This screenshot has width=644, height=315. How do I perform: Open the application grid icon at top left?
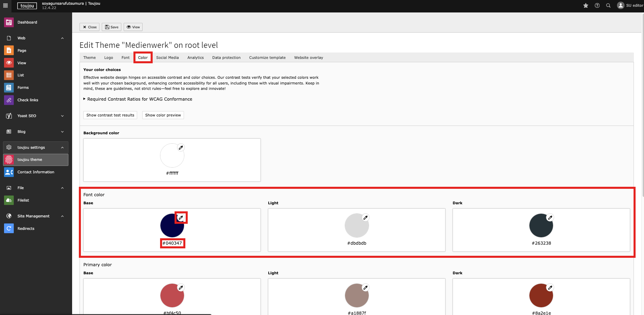[5, 5]
